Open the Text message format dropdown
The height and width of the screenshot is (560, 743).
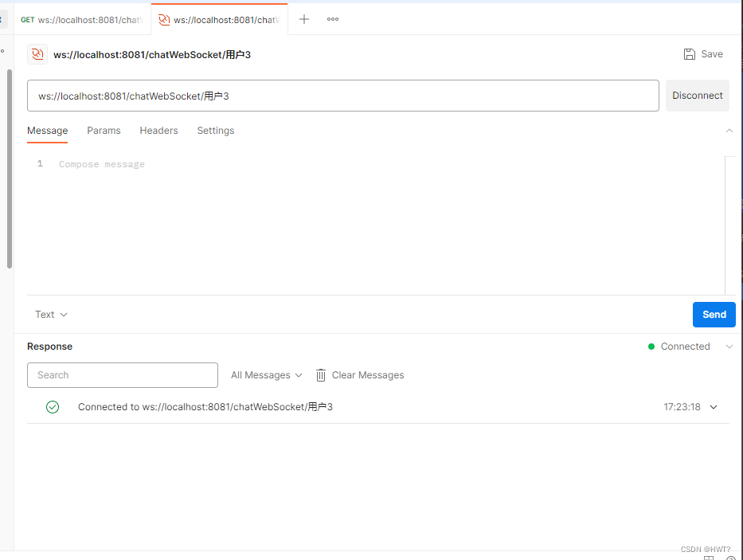coord(49,314)
